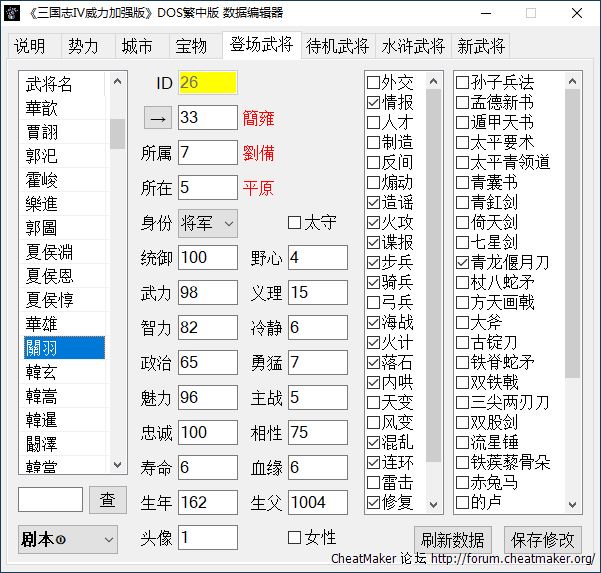Expand the 剧本 scenario dropdown

[68, 539]
